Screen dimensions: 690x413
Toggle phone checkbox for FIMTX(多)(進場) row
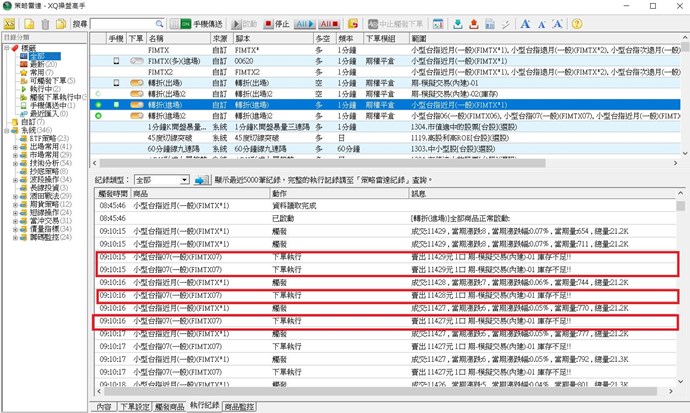coord(117,60)
